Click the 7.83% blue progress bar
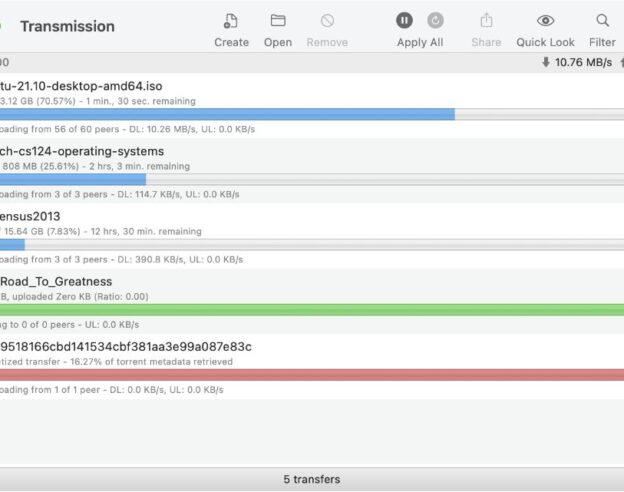624x492 pixels. coord(12,245)
